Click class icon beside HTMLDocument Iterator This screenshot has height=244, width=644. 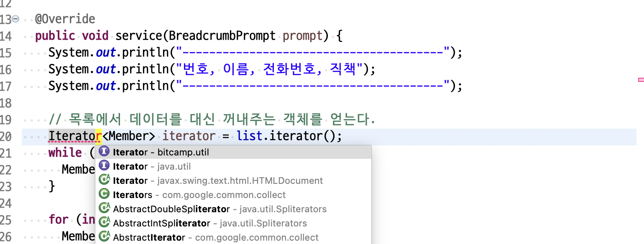coord(104,180)
